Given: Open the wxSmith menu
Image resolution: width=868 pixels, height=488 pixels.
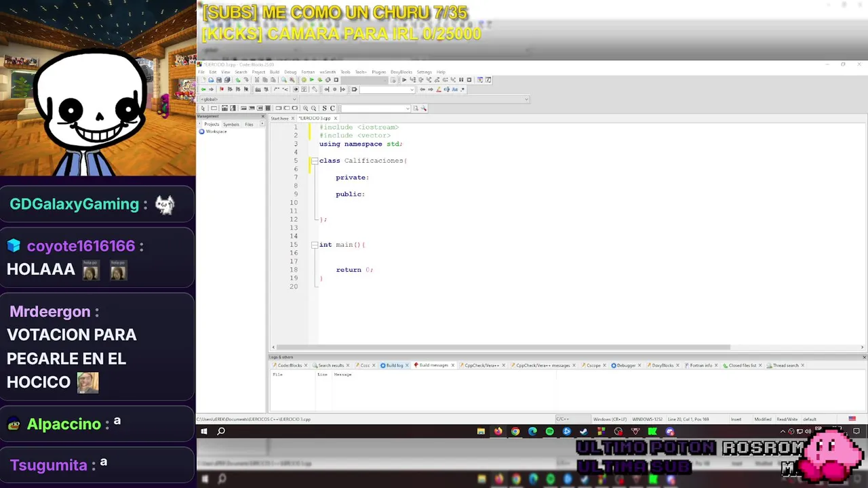Looking at the screenshot, I should [x=328, y=72].
